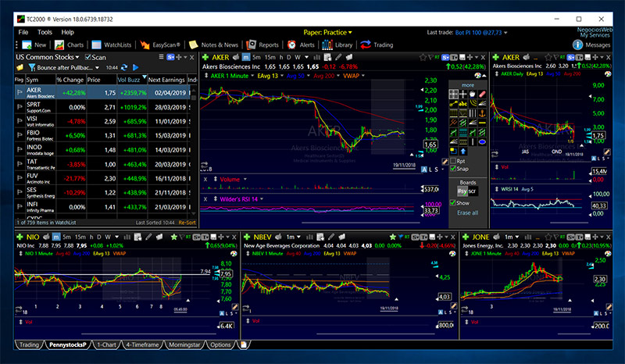Open the Alerts alarm clock icon
625x364 pixels.
[x=291, y=45]
